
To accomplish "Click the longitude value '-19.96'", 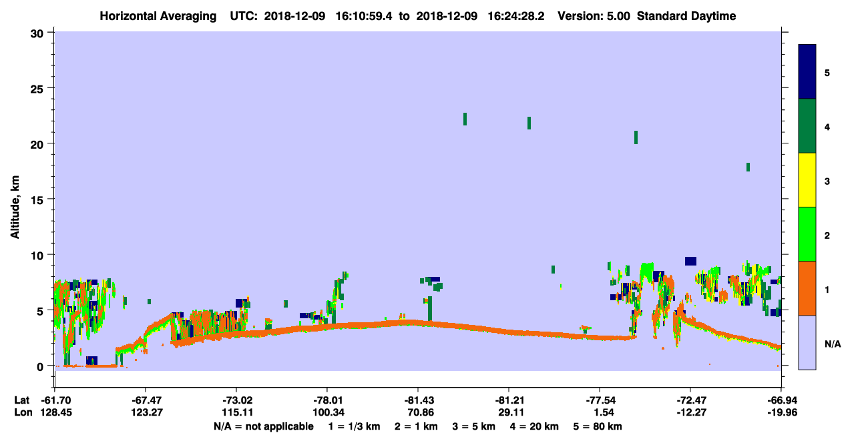I will (x=781, y=413).
